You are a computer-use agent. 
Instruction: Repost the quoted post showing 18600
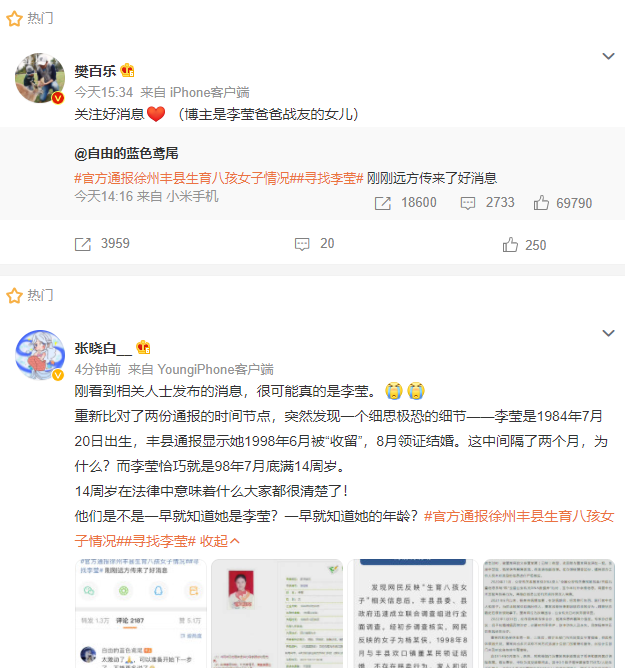click(x=406, y=203)
